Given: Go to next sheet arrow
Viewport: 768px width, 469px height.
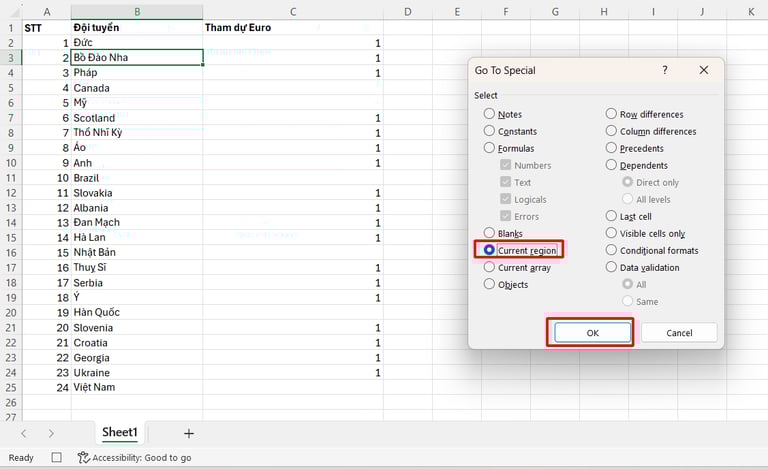Looking at the screenshot, I should 51,433.
